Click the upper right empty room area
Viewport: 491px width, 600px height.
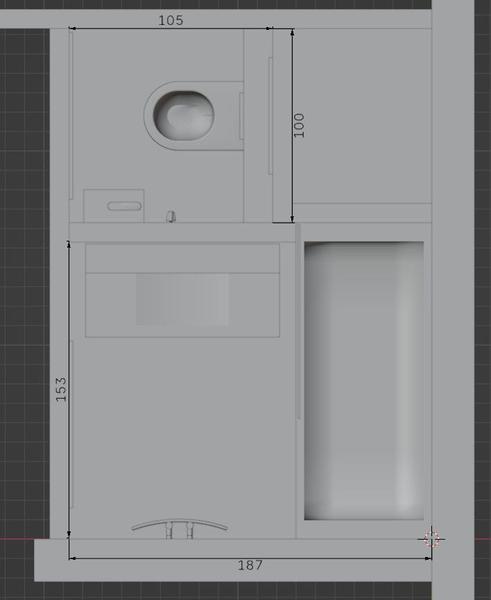pos(362,116)
